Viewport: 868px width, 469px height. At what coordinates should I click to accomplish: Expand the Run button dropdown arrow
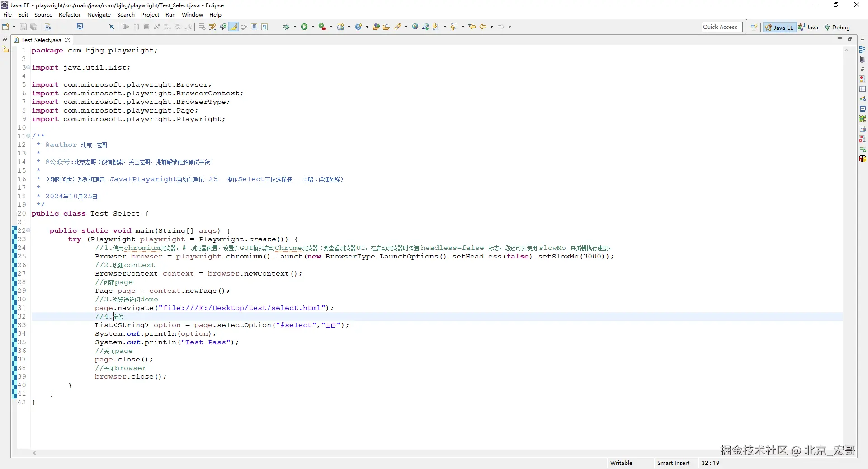pos(313,27)
